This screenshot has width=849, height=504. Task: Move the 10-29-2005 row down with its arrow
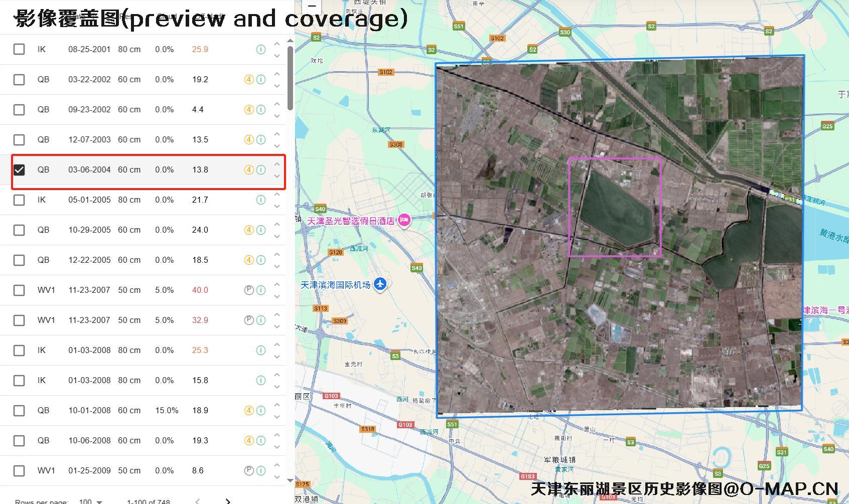point(277,236)
